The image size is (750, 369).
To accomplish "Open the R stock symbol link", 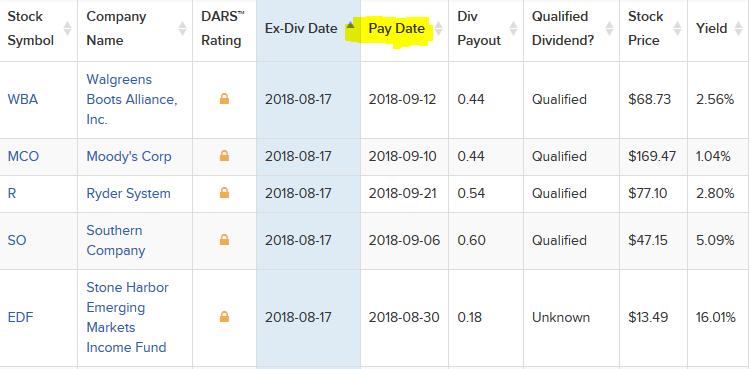I will [x=11, y=193].
